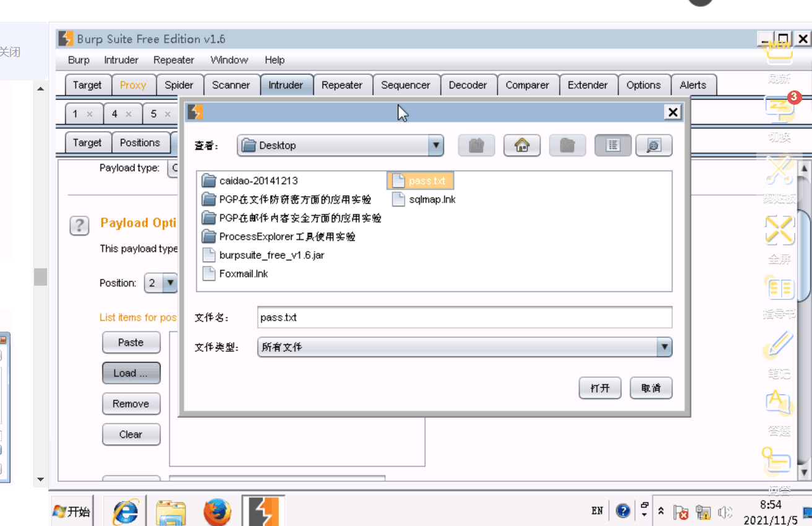Switch file dialog to list view
Viewport: 812px width, 526px height.
coord(613,146)
